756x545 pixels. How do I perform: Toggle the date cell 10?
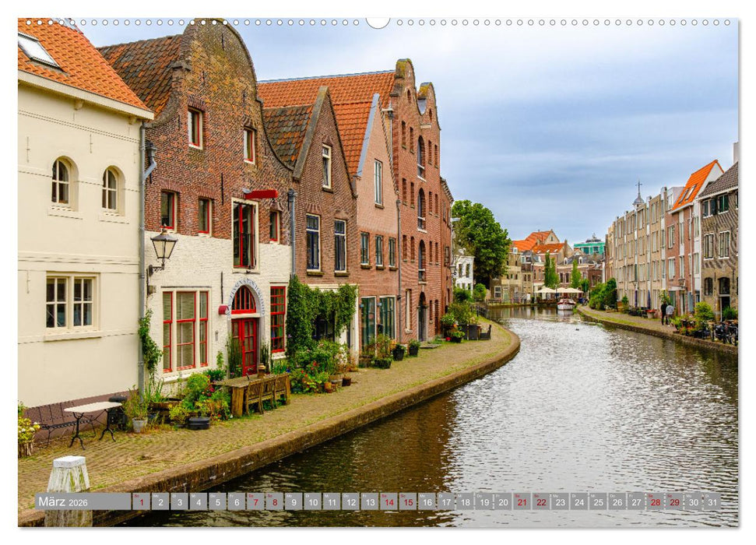click(312, 503)
